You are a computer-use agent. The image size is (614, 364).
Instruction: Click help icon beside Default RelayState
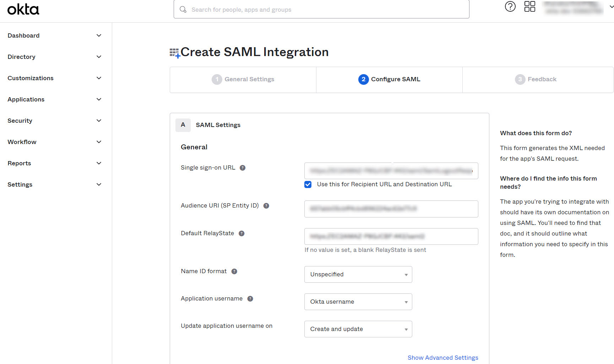tap(241, 233)
